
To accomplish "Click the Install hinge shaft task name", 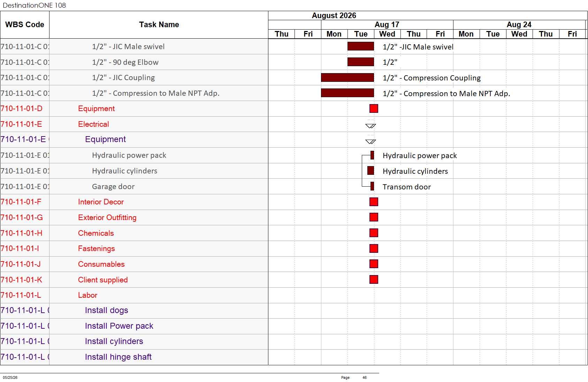I will tap(118, 357).
